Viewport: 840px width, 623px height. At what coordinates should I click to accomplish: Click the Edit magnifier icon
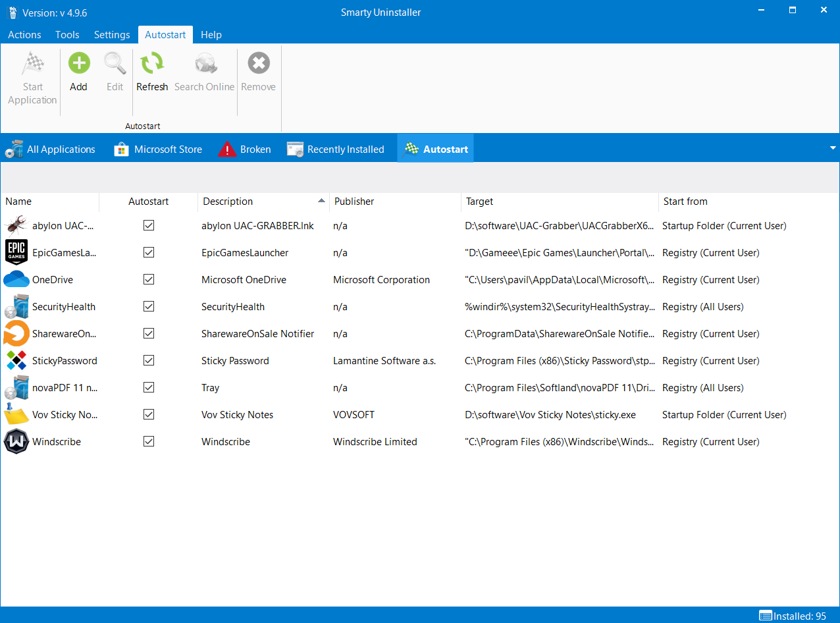[115, 63]
